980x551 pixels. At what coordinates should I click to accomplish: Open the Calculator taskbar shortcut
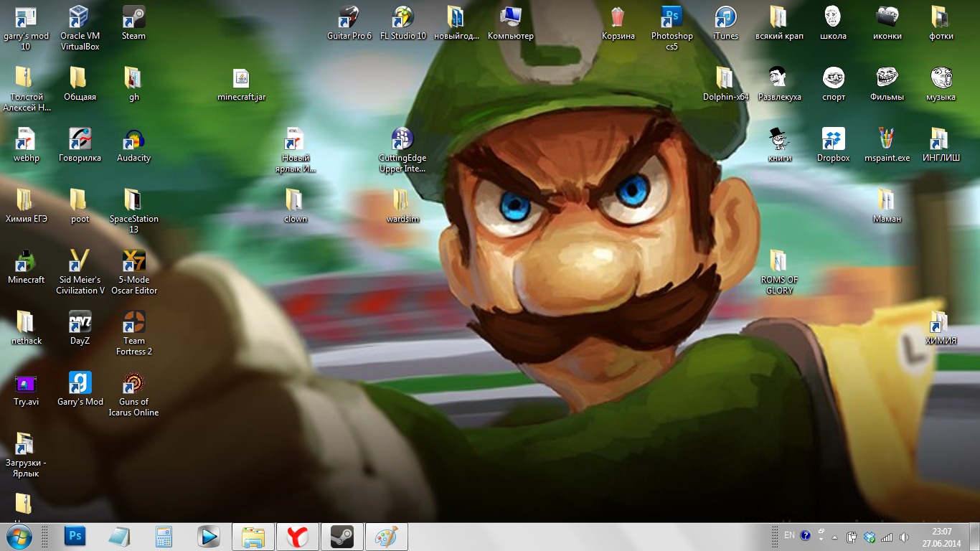tap(164, 537)
